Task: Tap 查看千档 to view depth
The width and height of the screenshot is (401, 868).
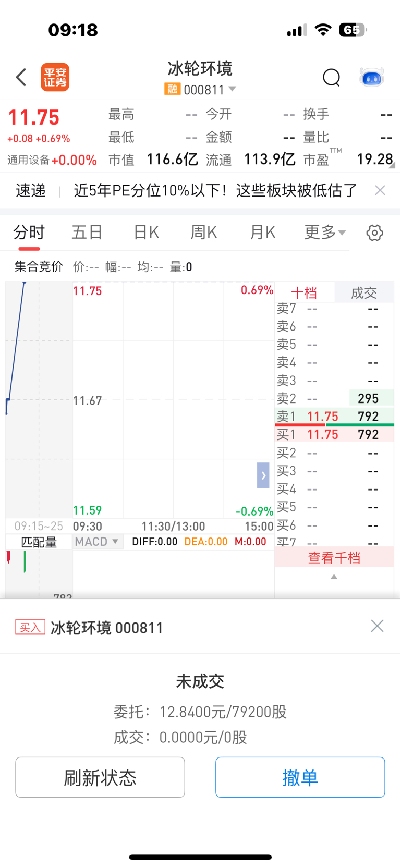Action: coord(334,558)
